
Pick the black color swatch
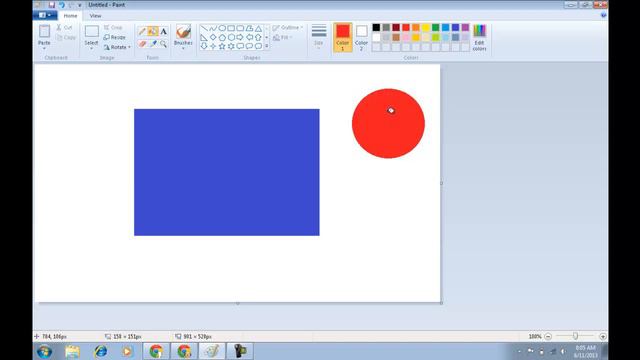[376, 27]
